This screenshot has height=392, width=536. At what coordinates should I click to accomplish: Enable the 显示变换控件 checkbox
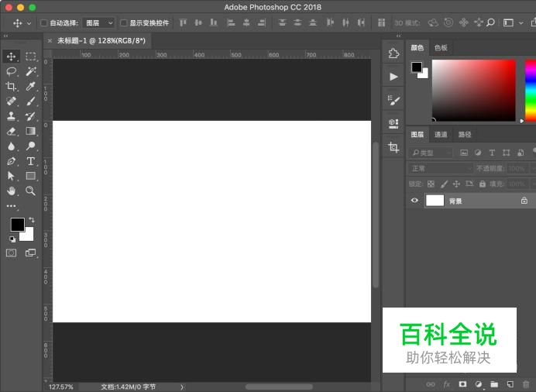(124, 23)
